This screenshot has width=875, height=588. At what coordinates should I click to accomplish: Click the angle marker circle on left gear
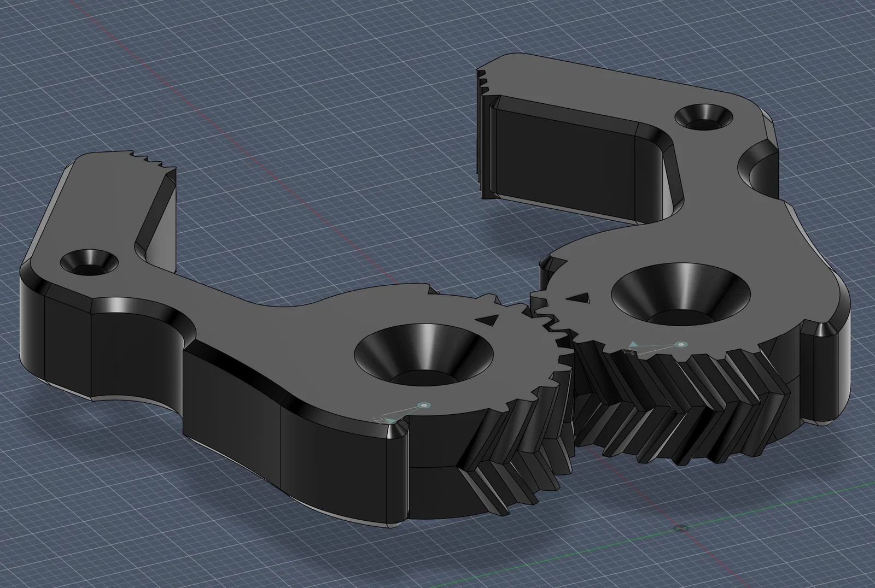coord(423,405)
